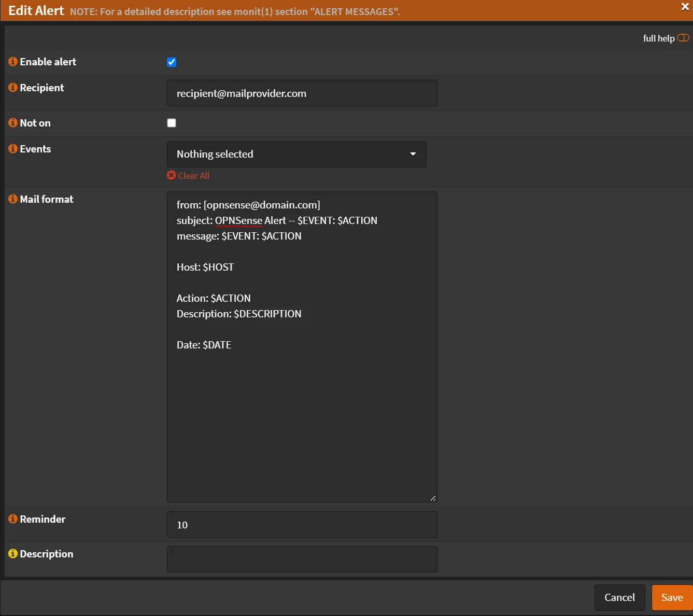Click info icon next to Not on
The width and height of the screenshot is (693, 616).
click(x=13, y=123)
